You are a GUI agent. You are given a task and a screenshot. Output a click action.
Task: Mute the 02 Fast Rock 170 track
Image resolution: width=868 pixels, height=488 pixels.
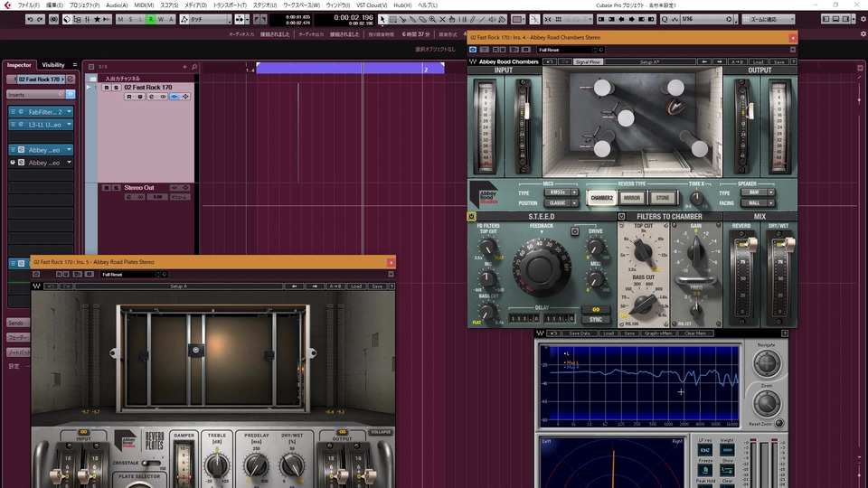107,88
